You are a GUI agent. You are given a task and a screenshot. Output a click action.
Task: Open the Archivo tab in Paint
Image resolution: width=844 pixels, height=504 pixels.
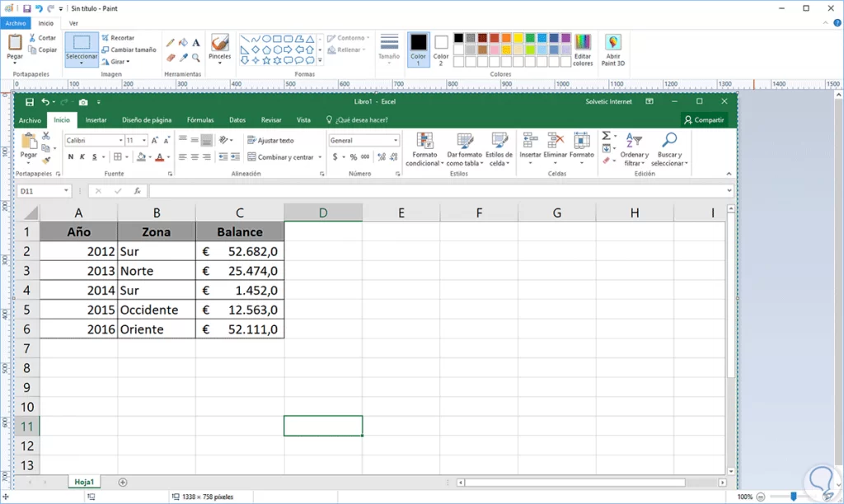coord(16,23)
